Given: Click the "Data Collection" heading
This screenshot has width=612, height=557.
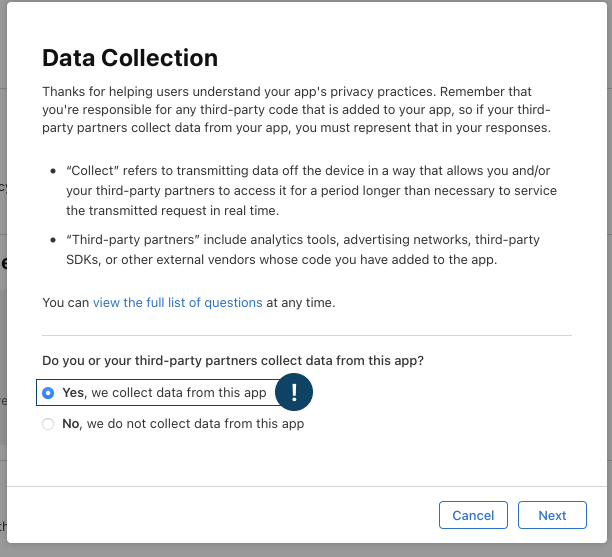Looking at the screenshot, I should pos(130,58).
